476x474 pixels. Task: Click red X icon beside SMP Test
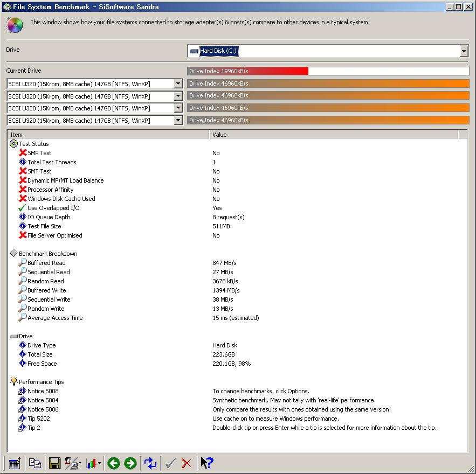(23, 152)
